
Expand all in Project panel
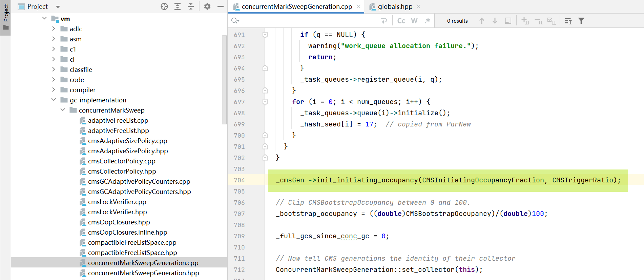[178, 6]
